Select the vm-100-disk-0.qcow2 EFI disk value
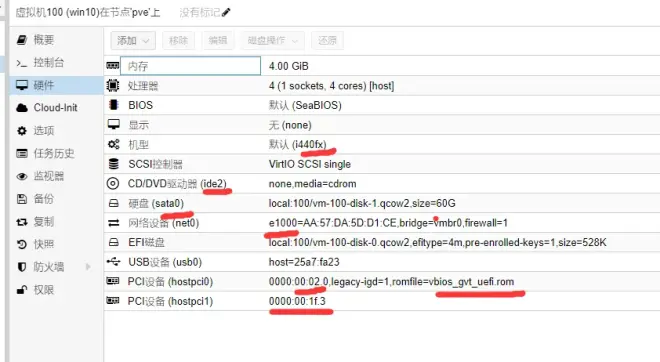Image resolution: width=660 pixels, height=362 pixels. (x=438, y=242)
